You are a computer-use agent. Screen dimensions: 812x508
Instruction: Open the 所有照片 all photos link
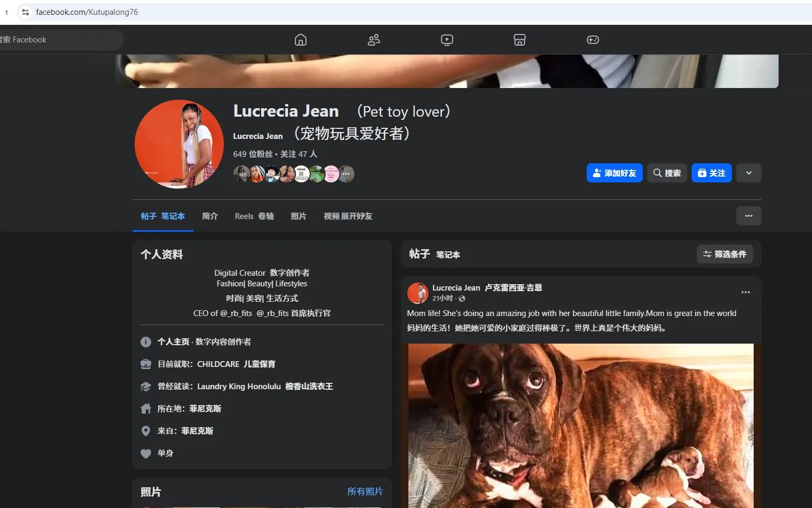pos(365,492)
